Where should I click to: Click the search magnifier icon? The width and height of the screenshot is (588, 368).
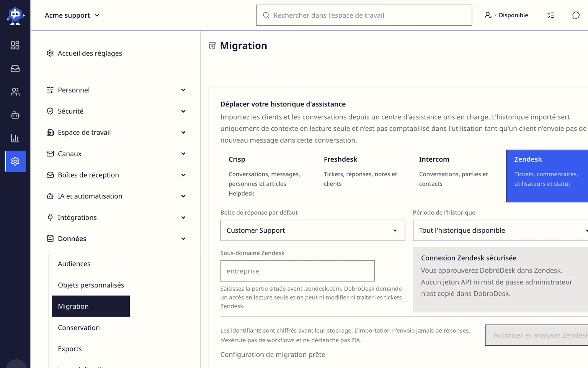[x=266, y=15]
